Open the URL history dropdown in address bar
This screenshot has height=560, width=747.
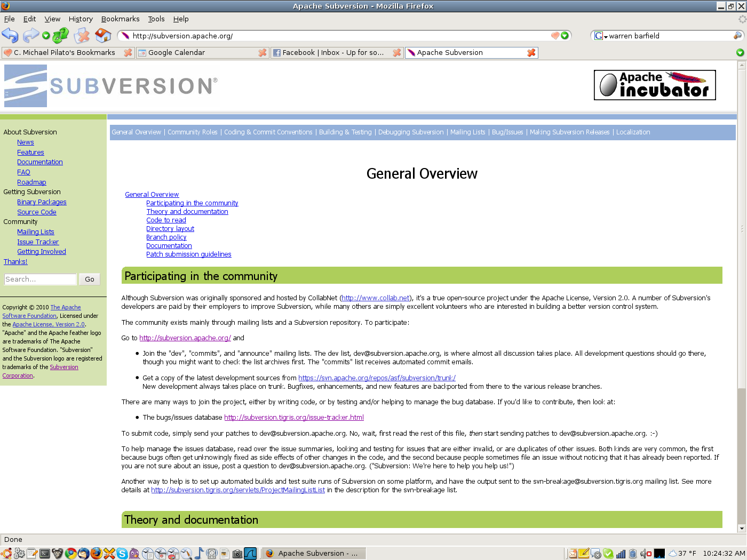tap(565, 36)
